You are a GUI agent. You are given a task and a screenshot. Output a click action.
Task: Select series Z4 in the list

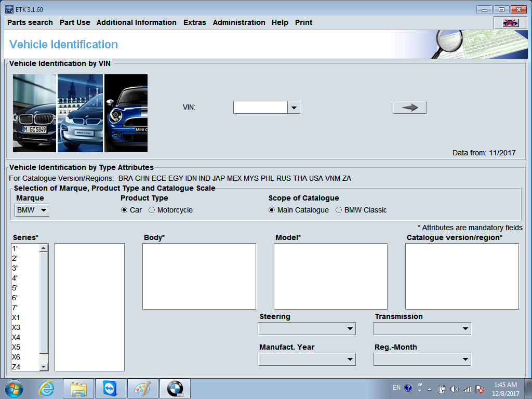click(x=25, y=367)
